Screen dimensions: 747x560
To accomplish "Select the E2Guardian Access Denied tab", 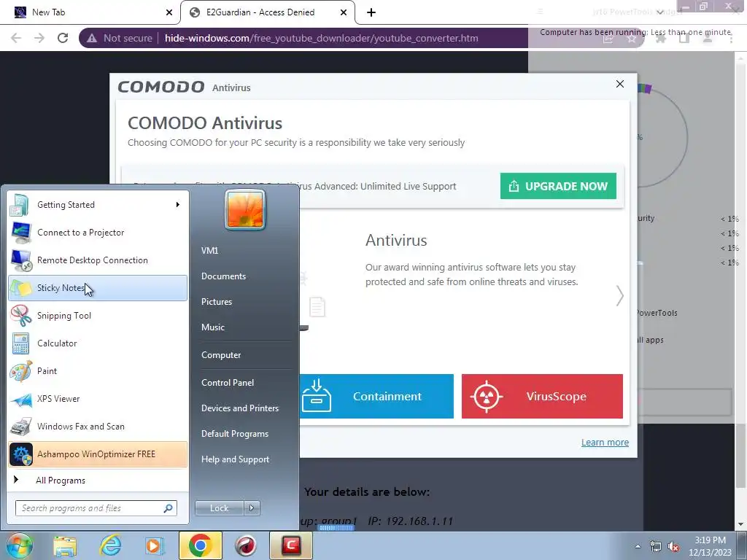I will coord(267,12).
